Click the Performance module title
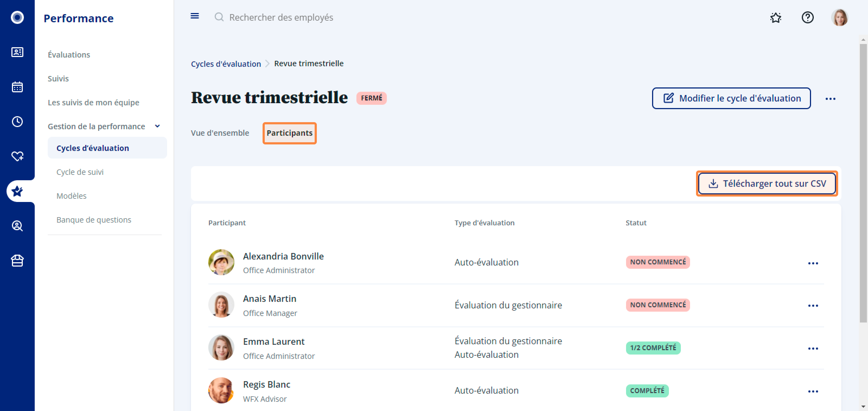 coord(78,18)
